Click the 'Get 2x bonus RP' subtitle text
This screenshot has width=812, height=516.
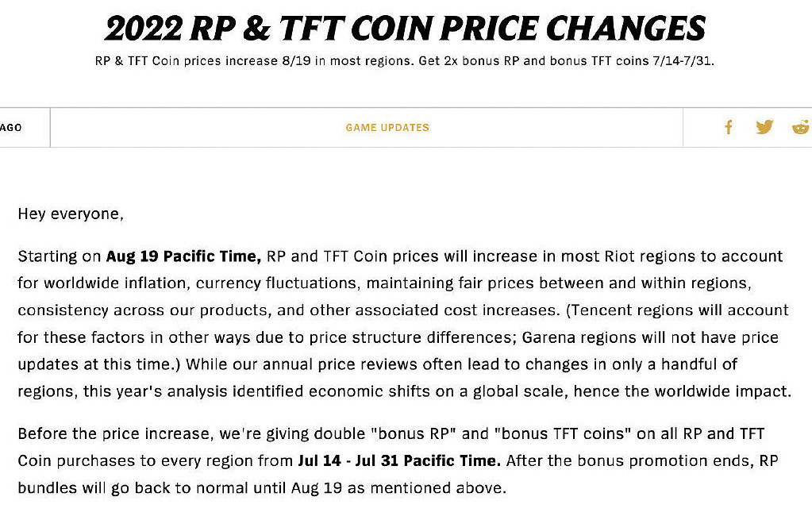pos(471,61)
